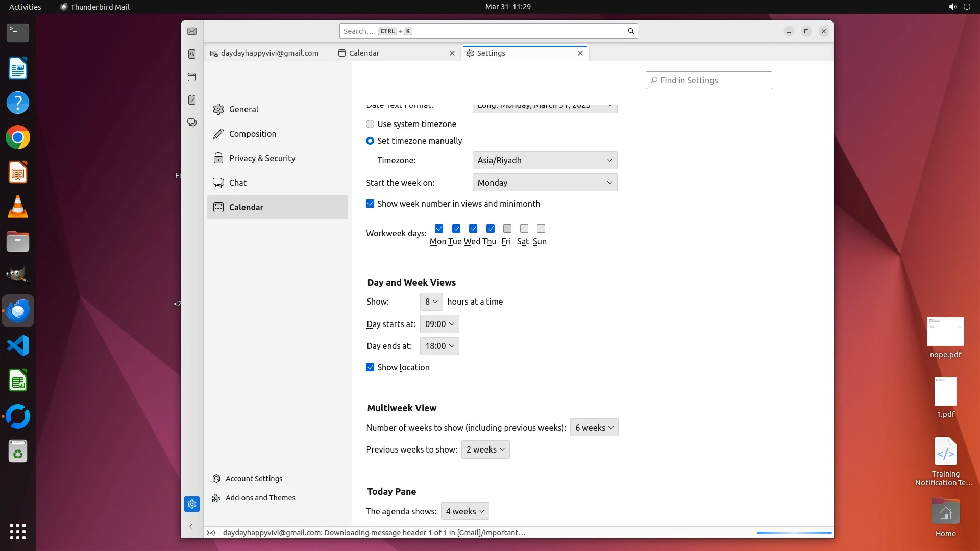The width and height of the screenshot is (980, 551).
Task: Collapse the spaces toolbar with the arrow icon
Action: 192,527
